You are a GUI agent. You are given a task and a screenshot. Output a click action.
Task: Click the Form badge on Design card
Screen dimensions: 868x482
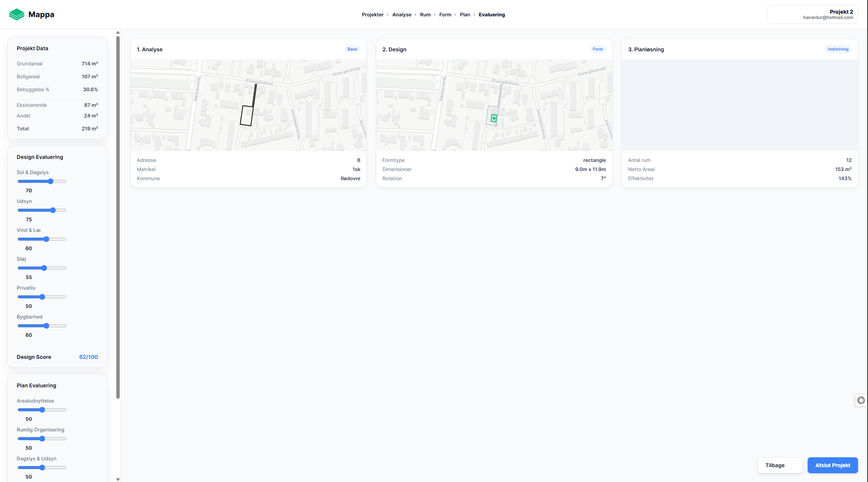[597, 49]
